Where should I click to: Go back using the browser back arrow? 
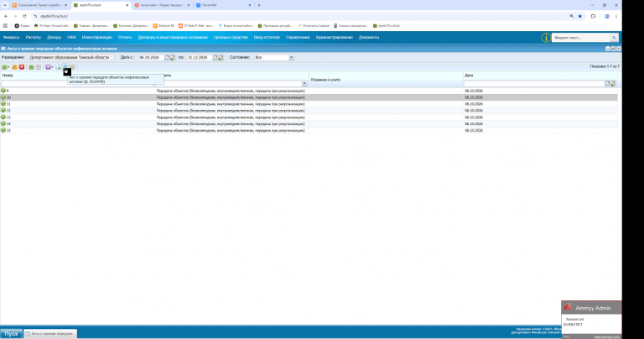point(6,16)
